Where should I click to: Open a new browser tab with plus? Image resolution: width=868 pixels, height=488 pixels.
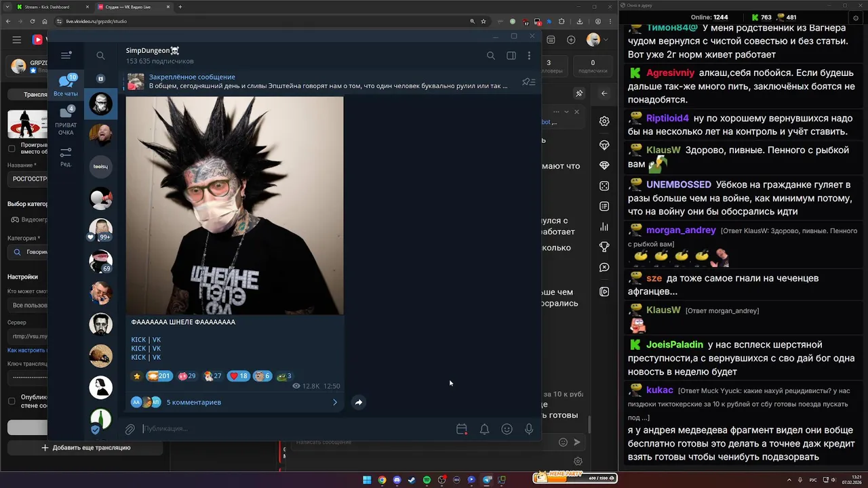tap(180, 7)
